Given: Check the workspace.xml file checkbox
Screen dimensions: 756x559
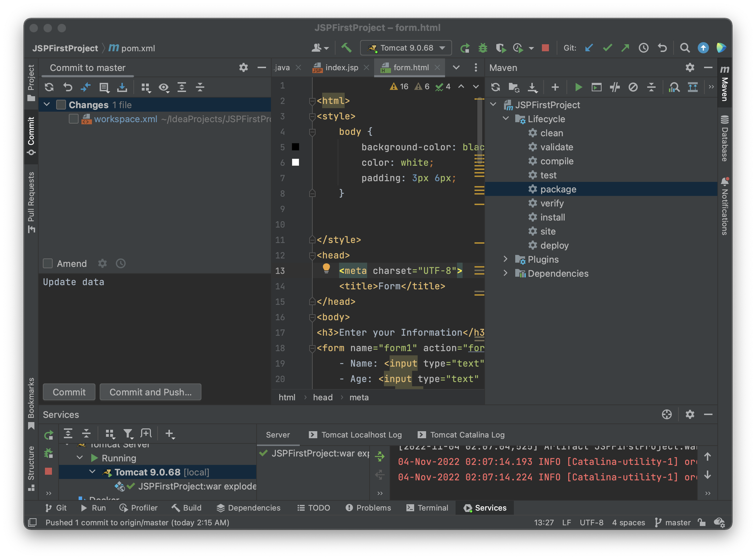Looking at the screenshot, I should (x=73, y=119).
